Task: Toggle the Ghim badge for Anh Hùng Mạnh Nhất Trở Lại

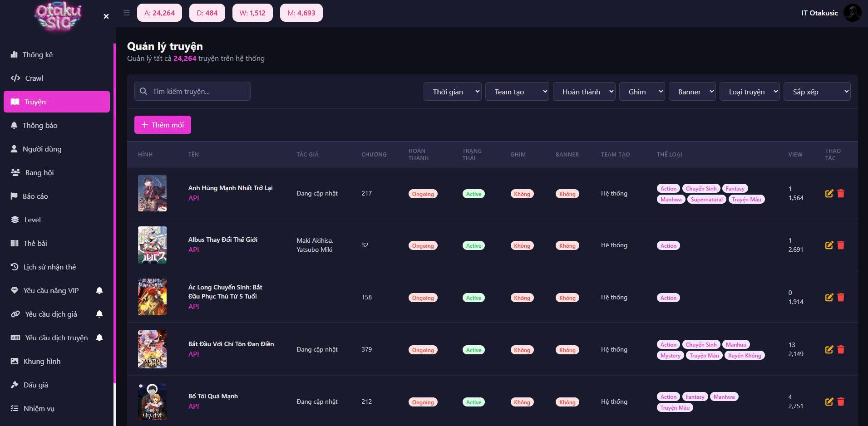Action: [x=522, y=194]
